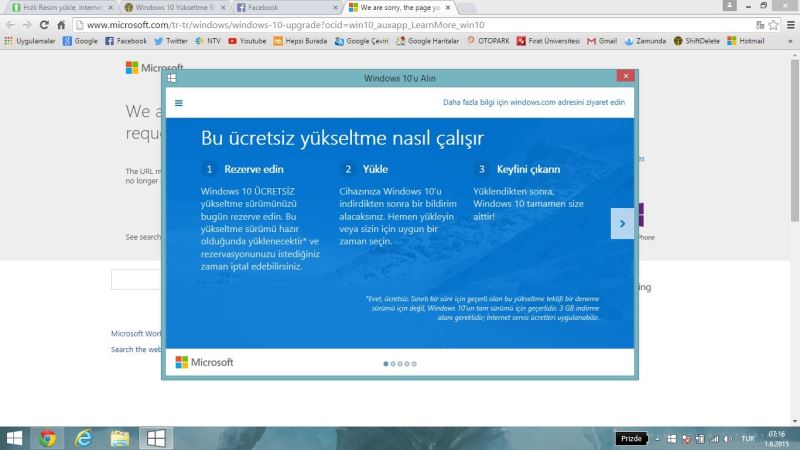The width and height of the screenshot is (800, 450).
Task: Click the Search the web link
Action: click(136, 349)
